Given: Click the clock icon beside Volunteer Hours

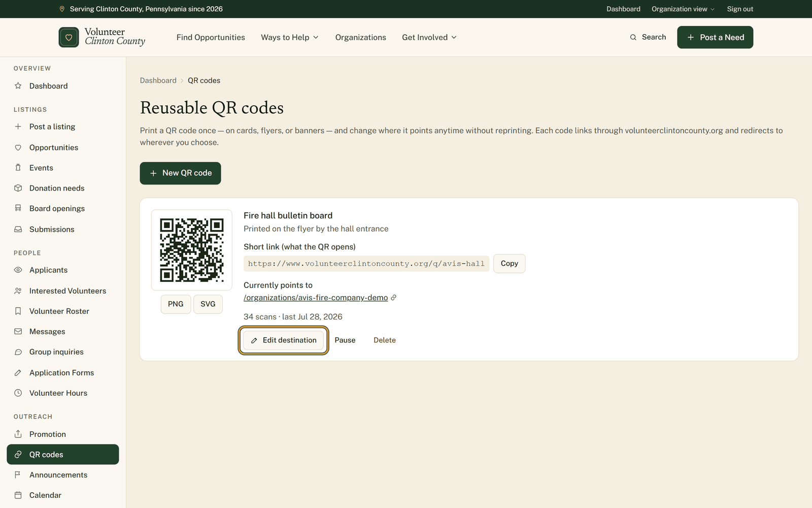Looking at the screenshot, I should [18, 393].
